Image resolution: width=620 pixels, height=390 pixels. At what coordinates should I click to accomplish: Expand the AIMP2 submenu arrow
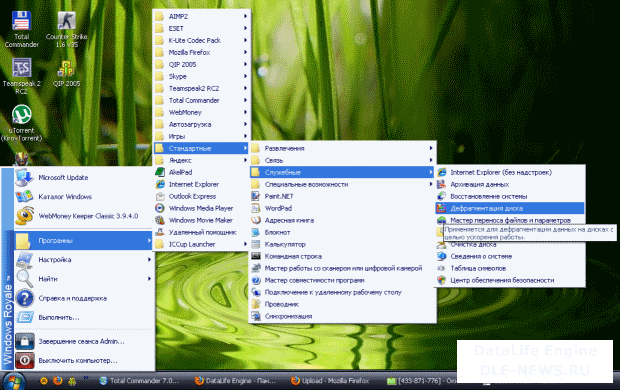pyautogui.click(x=245, y=16)
